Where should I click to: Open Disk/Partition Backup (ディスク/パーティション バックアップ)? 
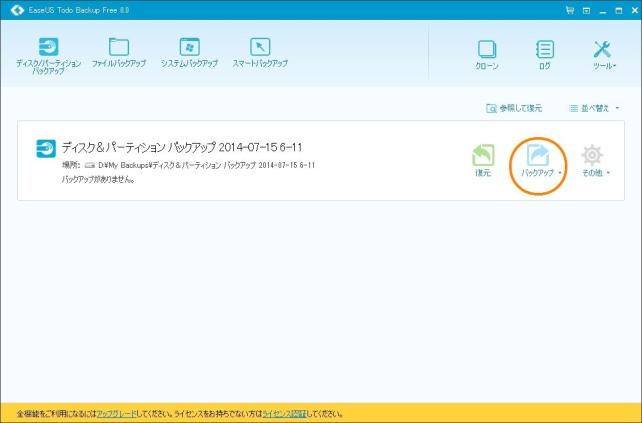48,56
